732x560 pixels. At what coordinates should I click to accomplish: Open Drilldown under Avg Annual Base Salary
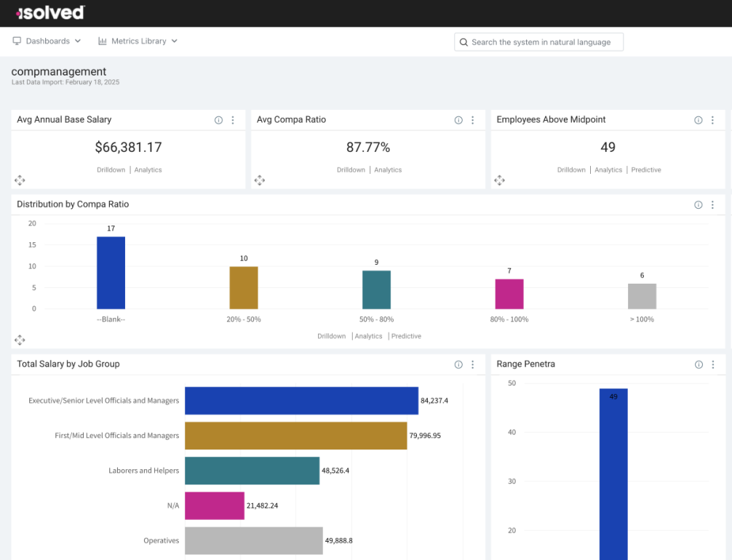(x=111, y=170)
